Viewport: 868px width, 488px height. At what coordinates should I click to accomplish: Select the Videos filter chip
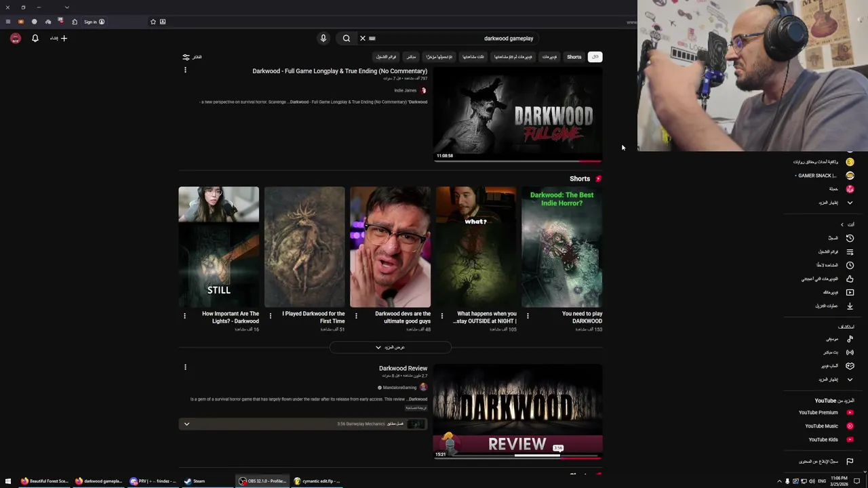[549, 57]
